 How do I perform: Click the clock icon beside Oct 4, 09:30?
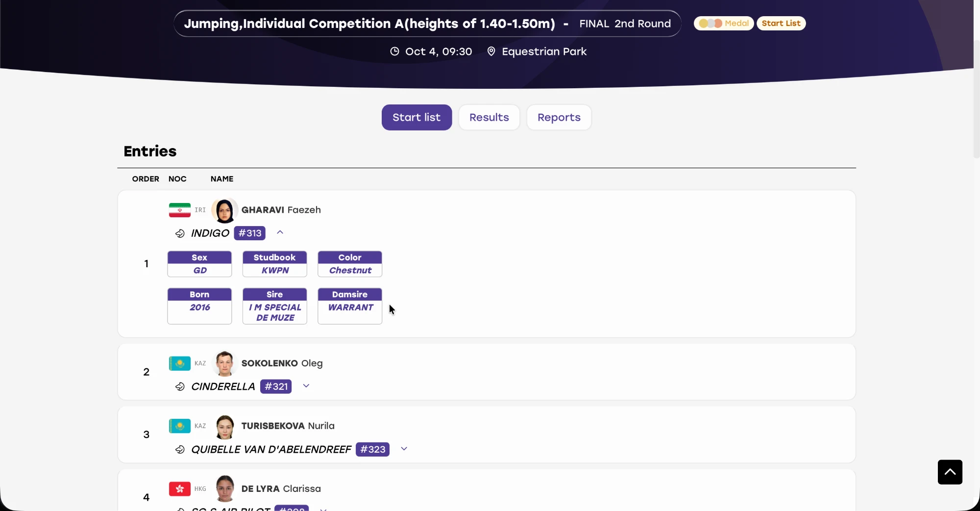point(394,51)
